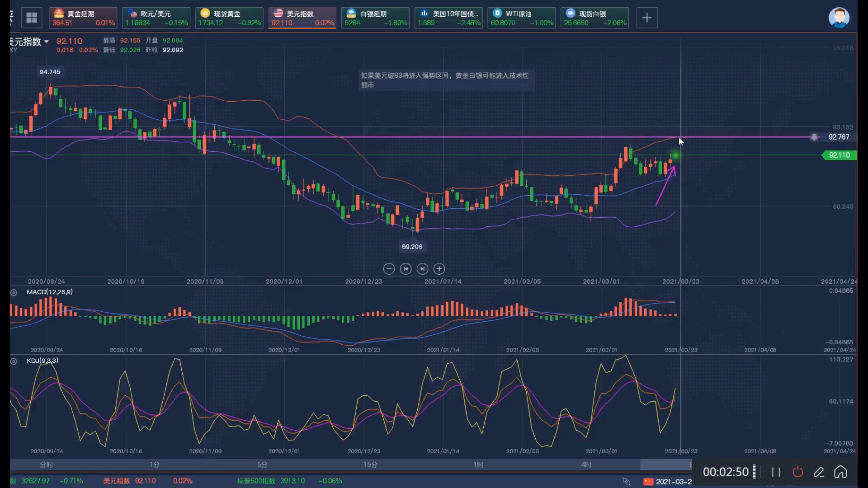
Task: Switch to the 欧元/美元 quote tab
Action: (x=156, y=18)
